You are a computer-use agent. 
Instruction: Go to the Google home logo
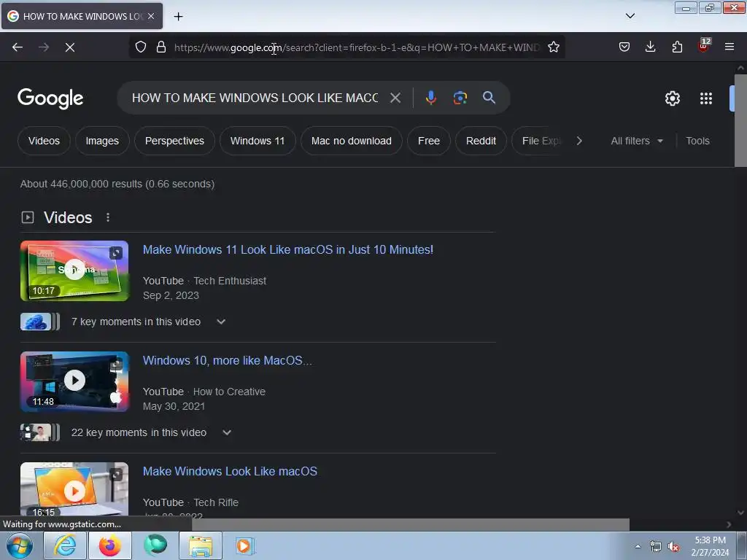tap(50, 98)
